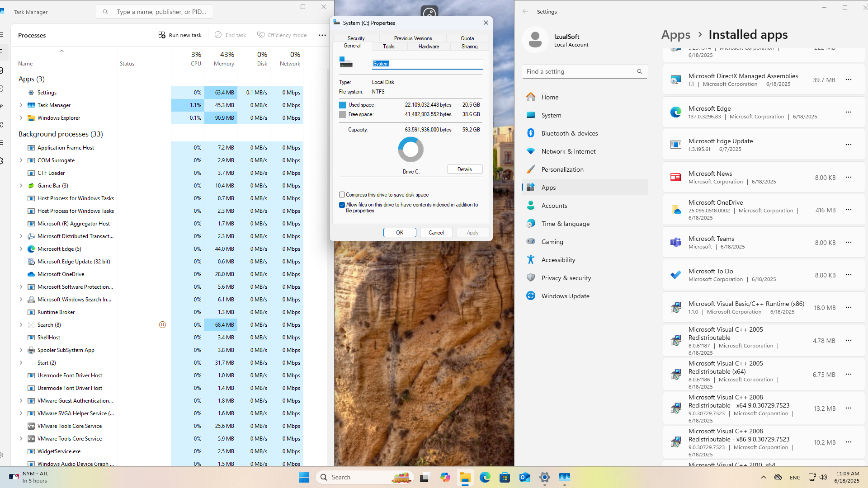Click the Game Bar process icon

click(31, 186)
